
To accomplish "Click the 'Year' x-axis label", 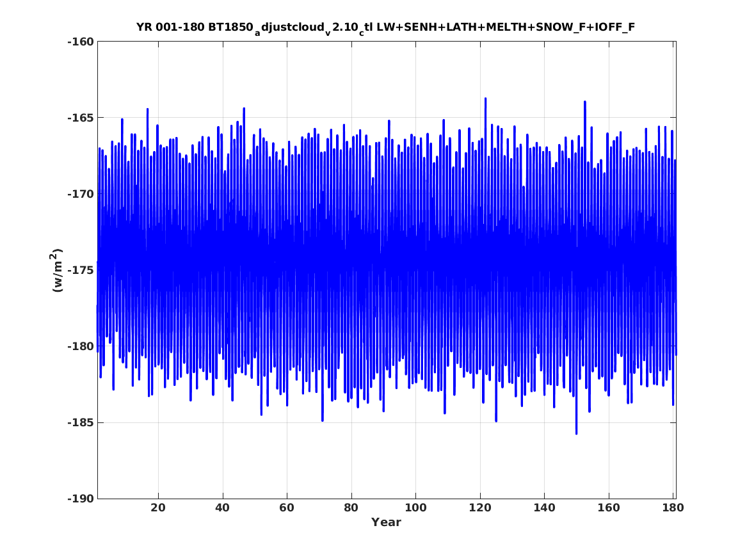I will 387,522.
